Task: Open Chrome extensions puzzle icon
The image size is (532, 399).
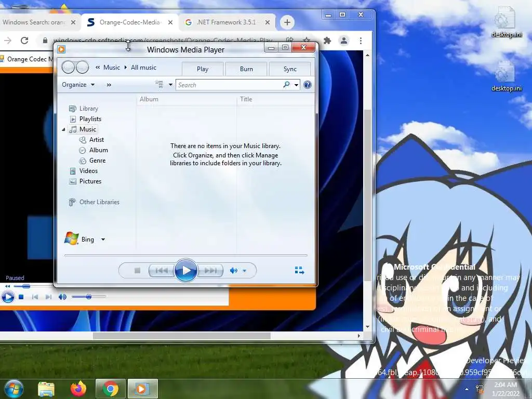Action: coord(327,41)
